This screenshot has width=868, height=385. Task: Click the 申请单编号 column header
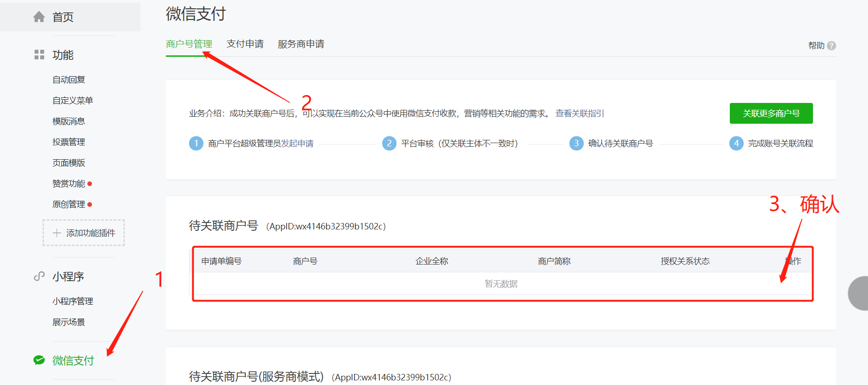tap(221, 261)
